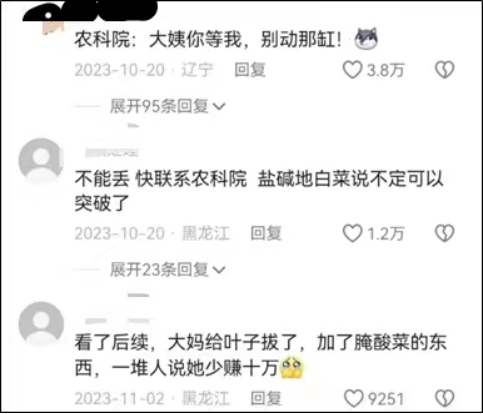This screenshot has width=483, height=414.
Task: Open the first commenter's partially hidden avatar
Action: pyautogui.click(x=53, y=27)
